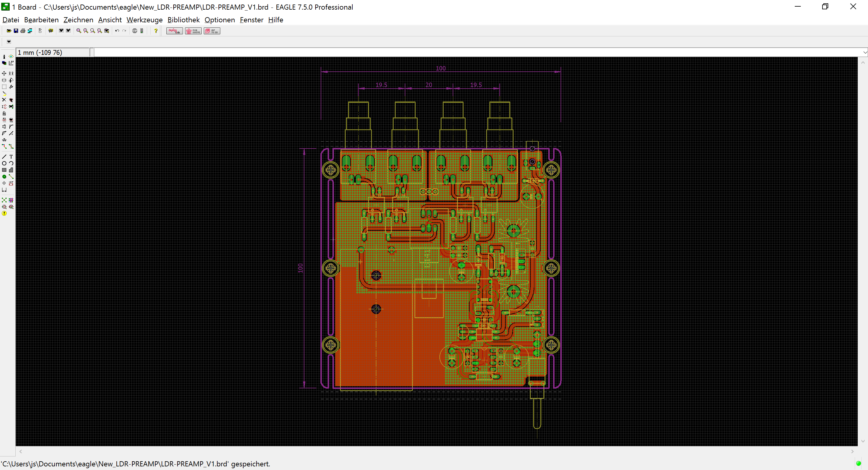Select the Info tool

click(4, 57)
